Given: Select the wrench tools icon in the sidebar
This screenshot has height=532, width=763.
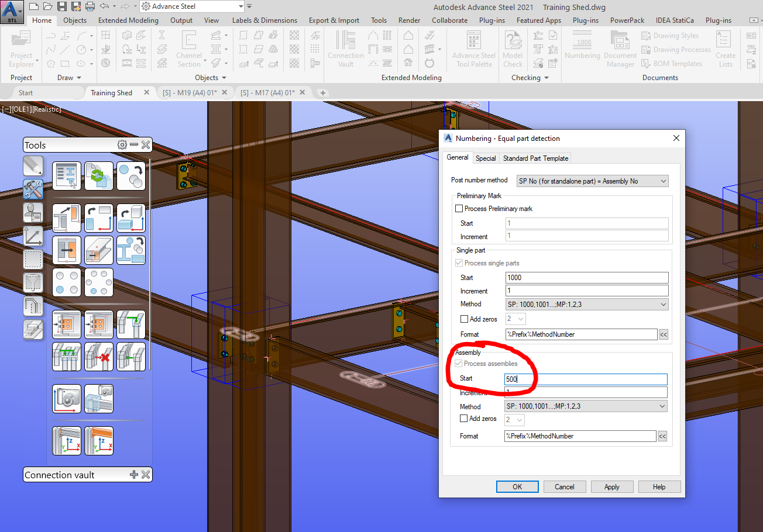Looking at the screenshot, I should coord(33,189).
